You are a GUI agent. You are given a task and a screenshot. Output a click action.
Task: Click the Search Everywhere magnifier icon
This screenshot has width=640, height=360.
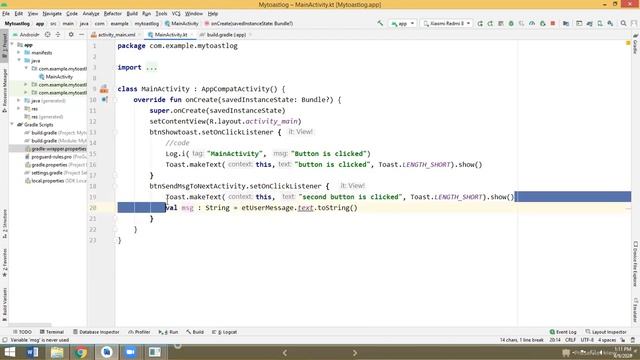click(x=623, y=23)
